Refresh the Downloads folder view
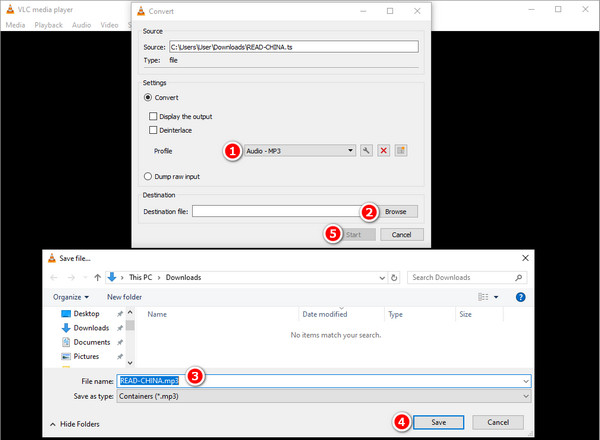 (x=394, y=277)
